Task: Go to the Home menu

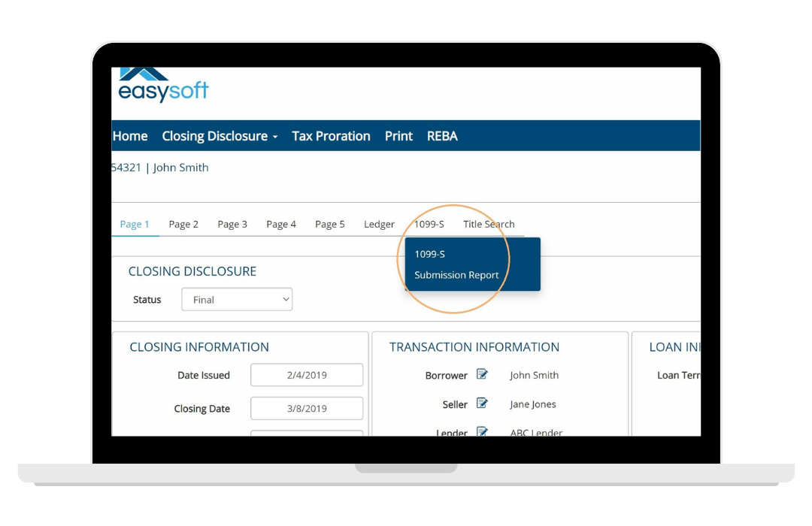Action: point(129,136)
